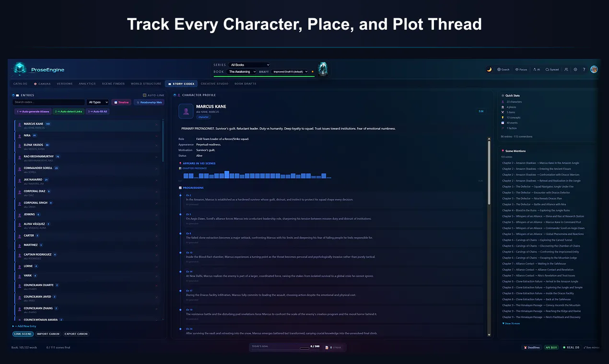Viewport: 609px width, 364px height.
Task: Open the Book Drafts tab
Action: tap(246, 84)
